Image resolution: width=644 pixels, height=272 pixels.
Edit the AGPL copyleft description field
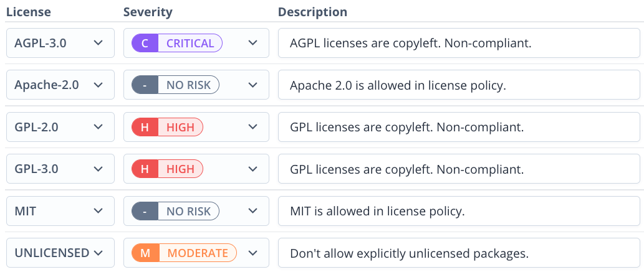pyautogui.click(x=459, y=43)
